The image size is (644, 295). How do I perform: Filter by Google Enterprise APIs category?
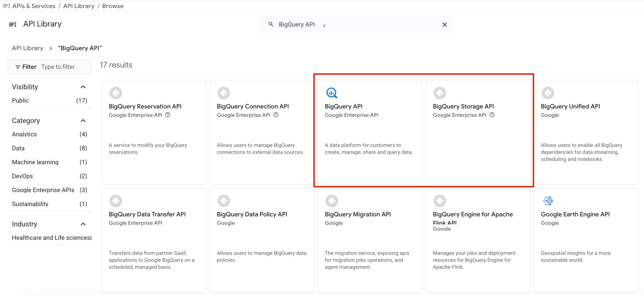coord(50,190)
